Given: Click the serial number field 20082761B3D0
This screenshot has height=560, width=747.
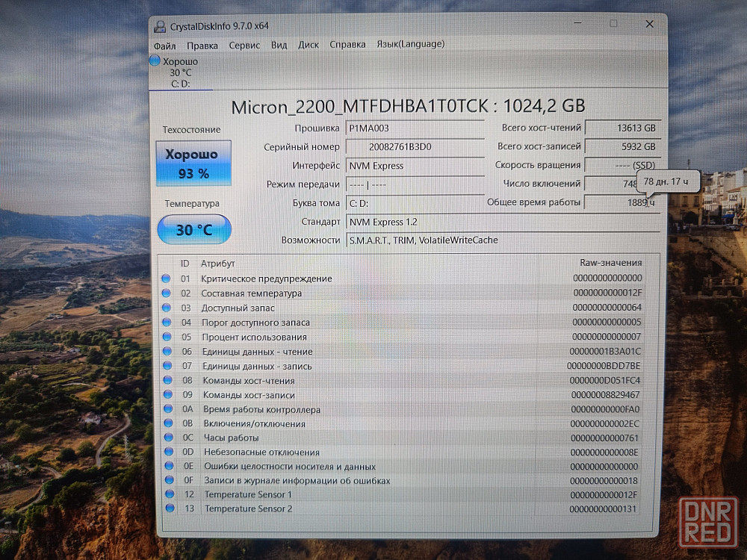Looking at the screenshot, I should [x=415, y=147].
